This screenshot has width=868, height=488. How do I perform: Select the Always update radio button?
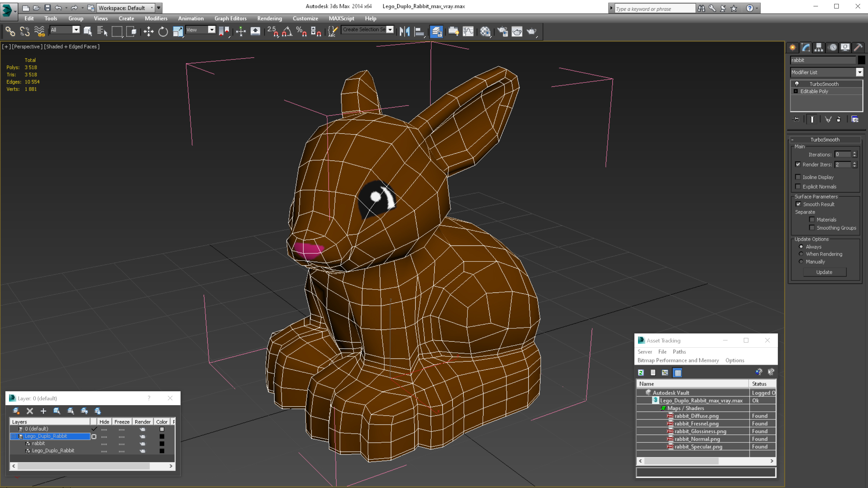click(801, 246)
